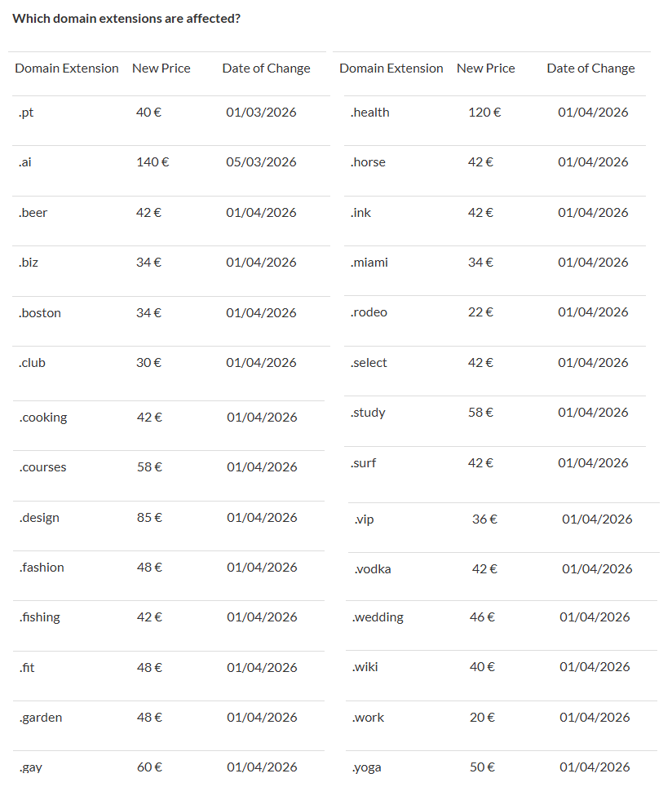Click the .wedding domain extension cell

point(378,617)
